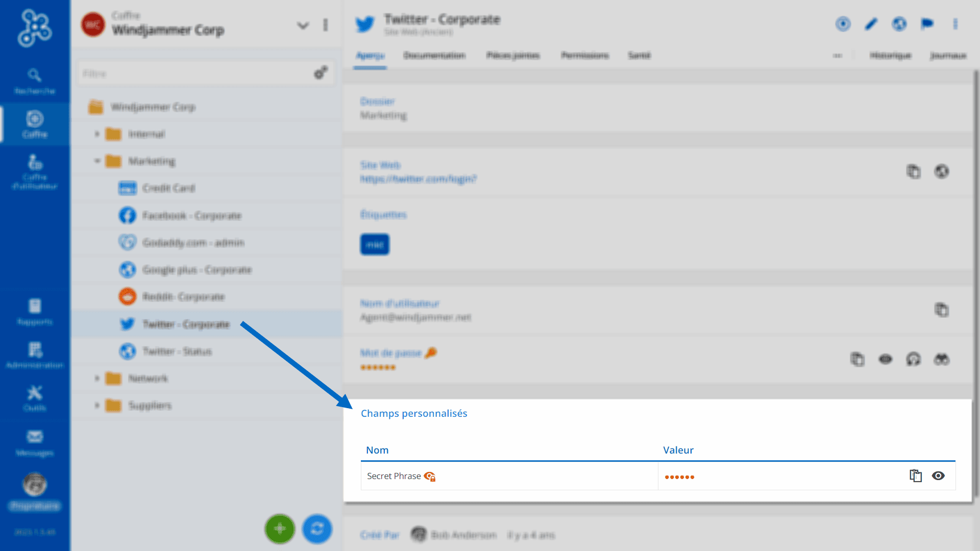Show the password with eye icon
The height and width of the screenshot is (551, 980).
tap(886, 360)
